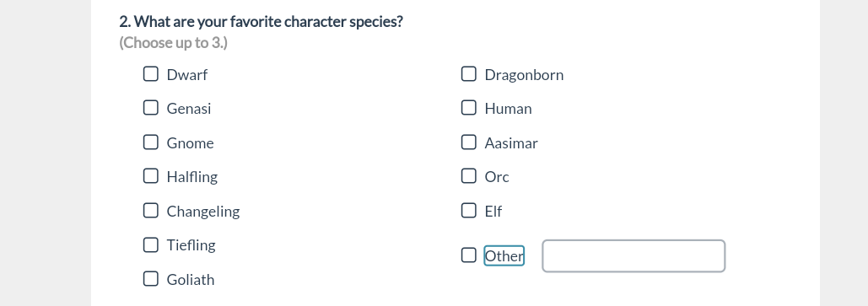Click the Goliath label text
This screenshot has height=306, width=868.
point(191,280)
